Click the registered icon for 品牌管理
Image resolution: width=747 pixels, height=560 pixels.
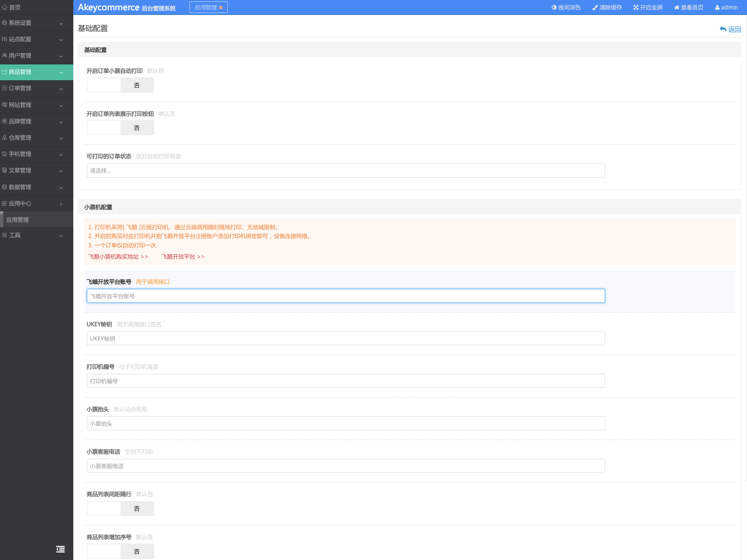point(5,121)
